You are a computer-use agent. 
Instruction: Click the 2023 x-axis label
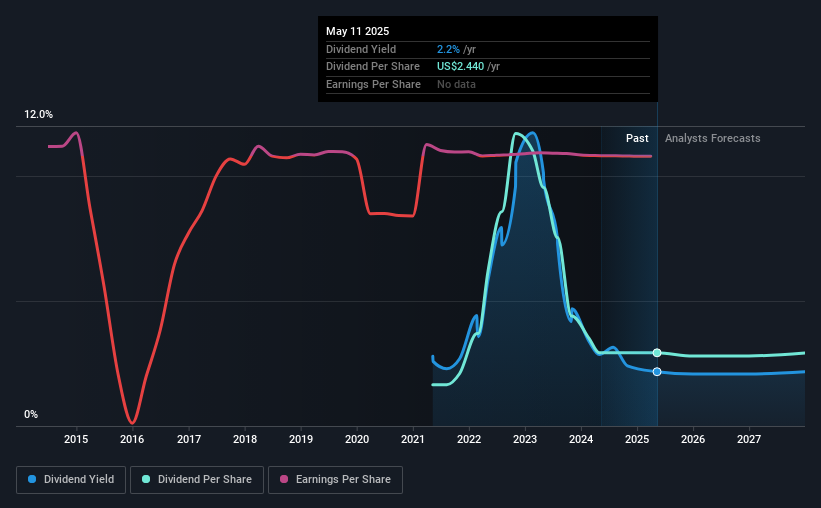coord(525,439)
